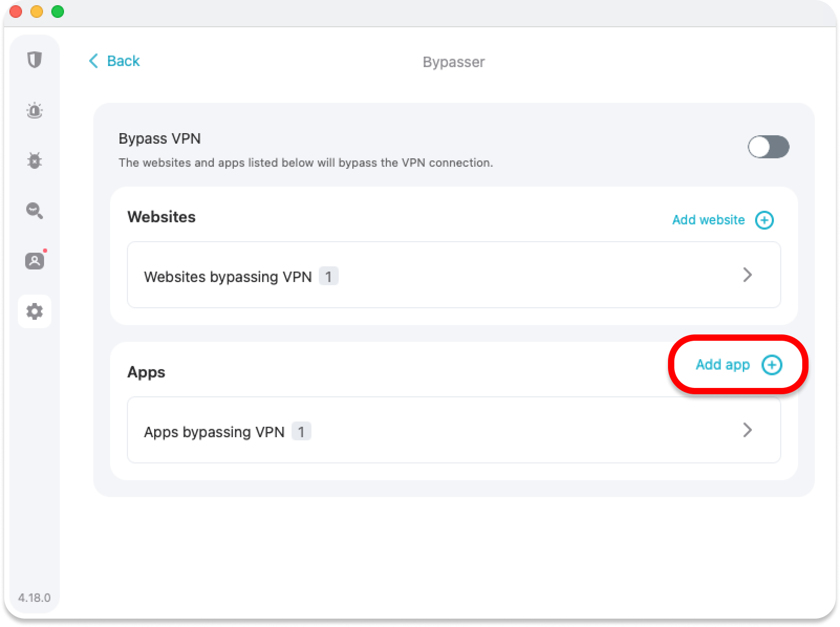Click the green full-screen window button

(58, 12)
